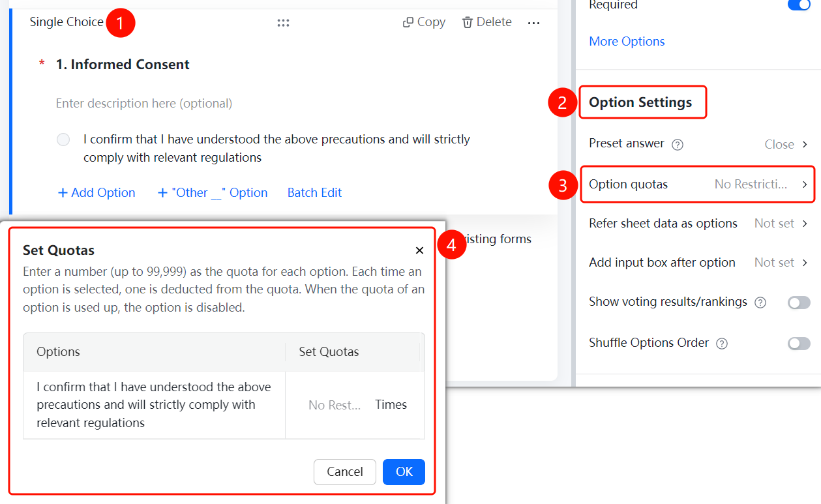Click the Times unit label

391,405
